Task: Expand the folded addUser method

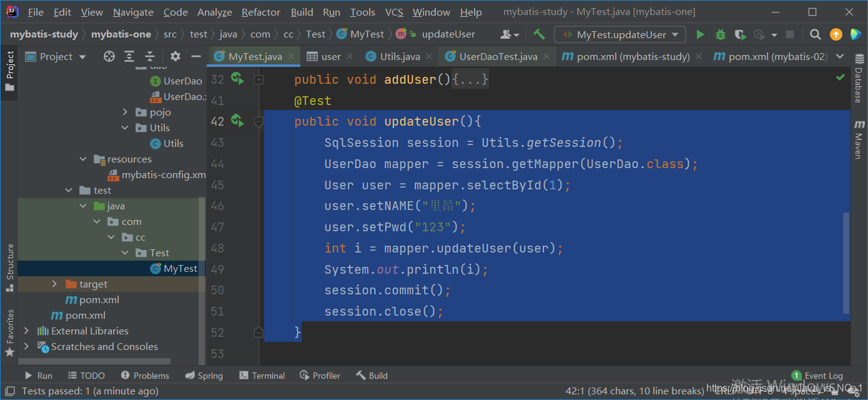Action: (x=470, y=79)
